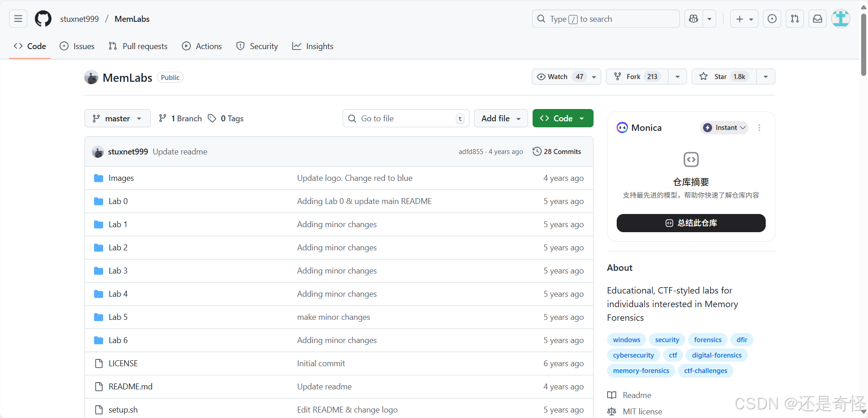The image size is (868, 418).
Task: Open the 'Initial commit' message link
Action: 321,363
